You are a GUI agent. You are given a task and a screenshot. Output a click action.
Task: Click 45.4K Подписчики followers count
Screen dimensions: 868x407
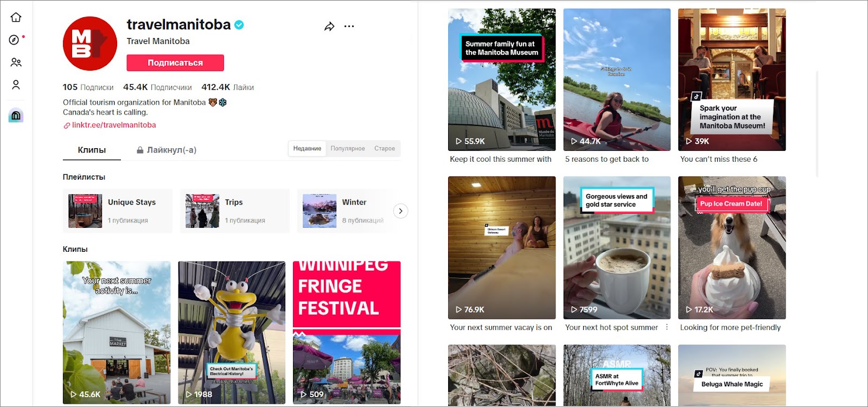pyautogui.click(x=157, y=87)
